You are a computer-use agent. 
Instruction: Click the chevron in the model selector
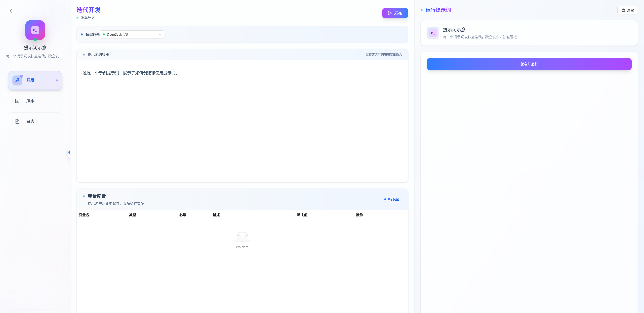coord(159,34)
